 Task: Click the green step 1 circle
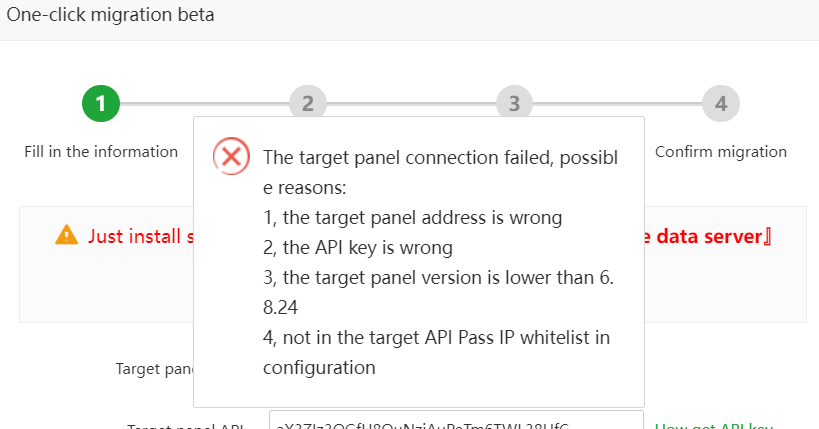pos(101,102)
